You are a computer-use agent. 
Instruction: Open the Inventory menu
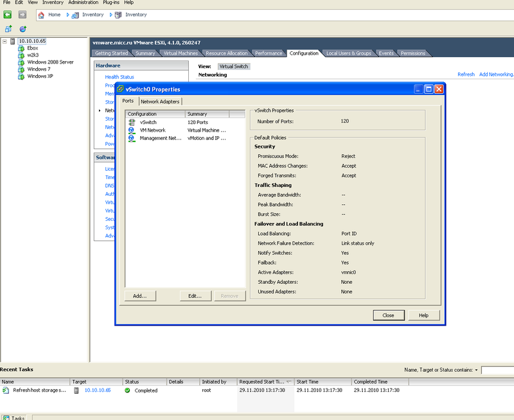point(53,3)
